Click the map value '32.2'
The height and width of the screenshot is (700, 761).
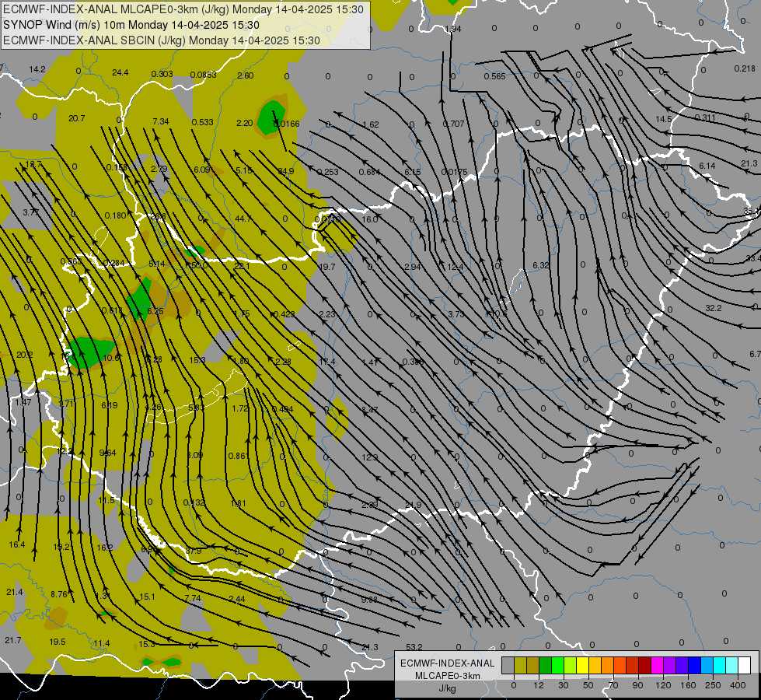point(714,308)
